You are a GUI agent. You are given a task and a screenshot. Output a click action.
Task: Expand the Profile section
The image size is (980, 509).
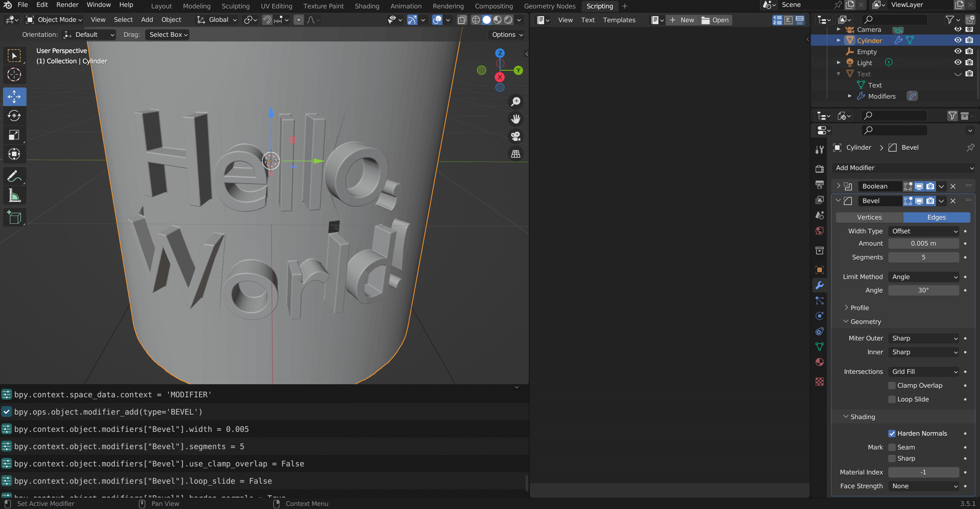(x=859, y=308)
